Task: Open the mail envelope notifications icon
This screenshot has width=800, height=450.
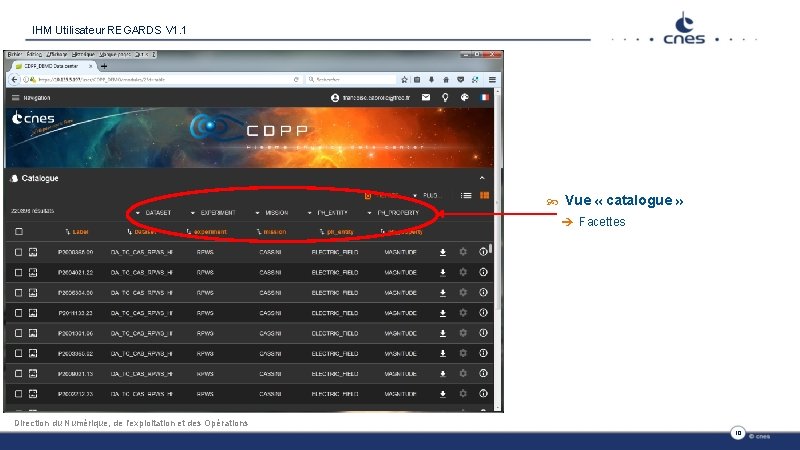Action: pos(426,97)
